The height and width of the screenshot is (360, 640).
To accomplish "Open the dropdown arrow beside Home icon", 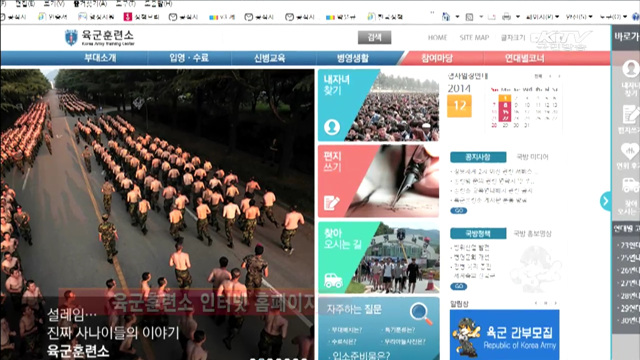I will coord(457,17).
